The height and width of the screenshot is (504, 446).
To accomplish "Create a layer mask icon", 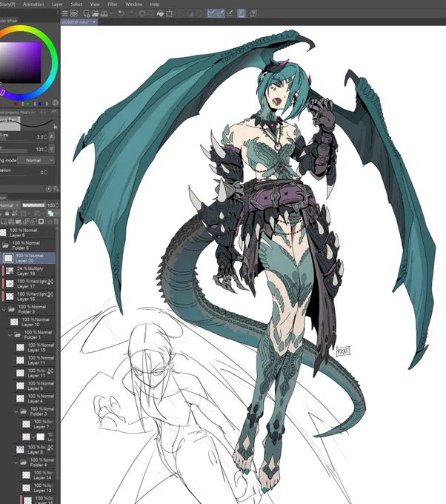I will click(41, 222).
